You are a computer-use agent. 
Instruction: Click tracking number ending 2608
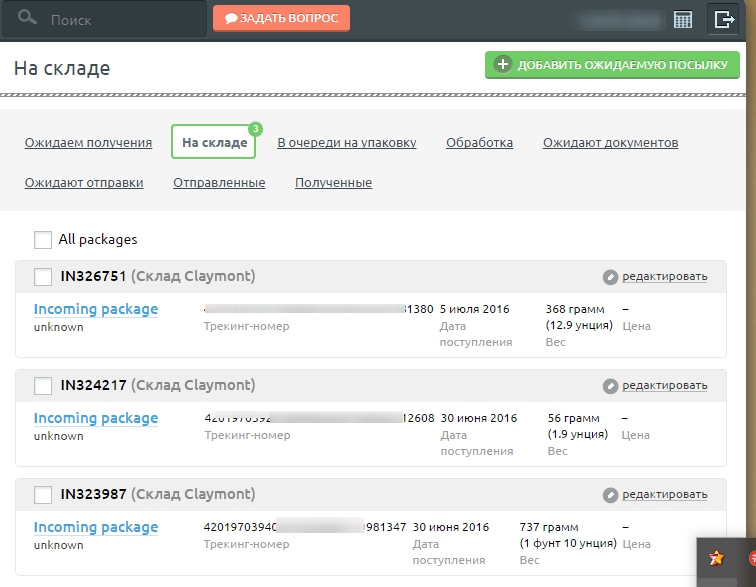point(319,418)
